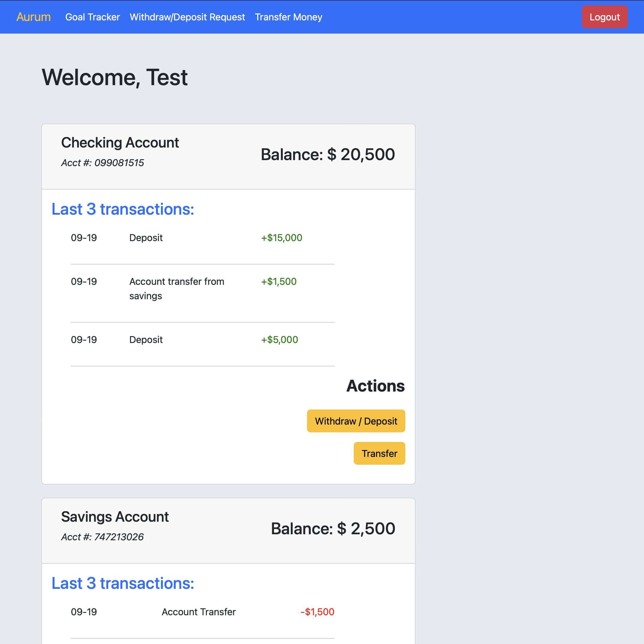Click the Logout button
Image resolution: width=644 pixels, height=644 pixels.
(604, 17)
